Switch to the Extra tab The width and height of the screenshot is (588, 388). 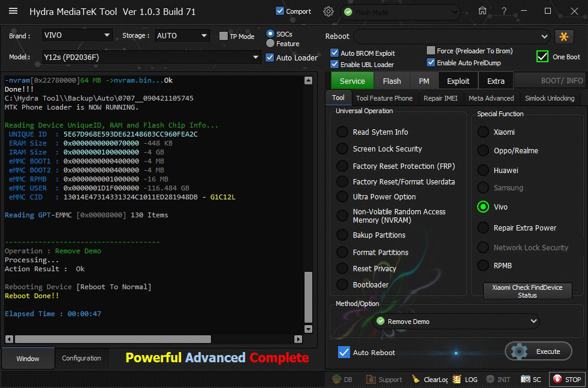pos(496,81)
